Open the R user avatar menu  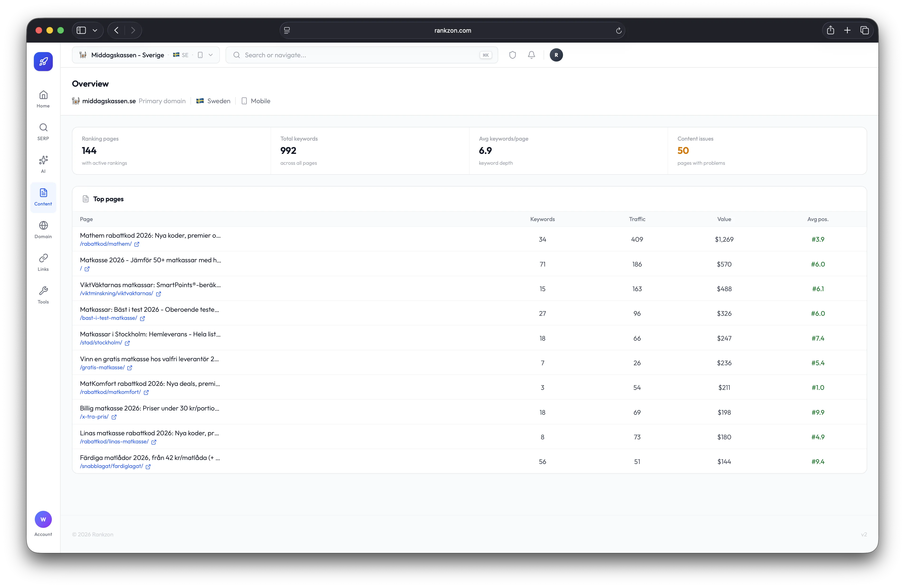click(556, 55)
